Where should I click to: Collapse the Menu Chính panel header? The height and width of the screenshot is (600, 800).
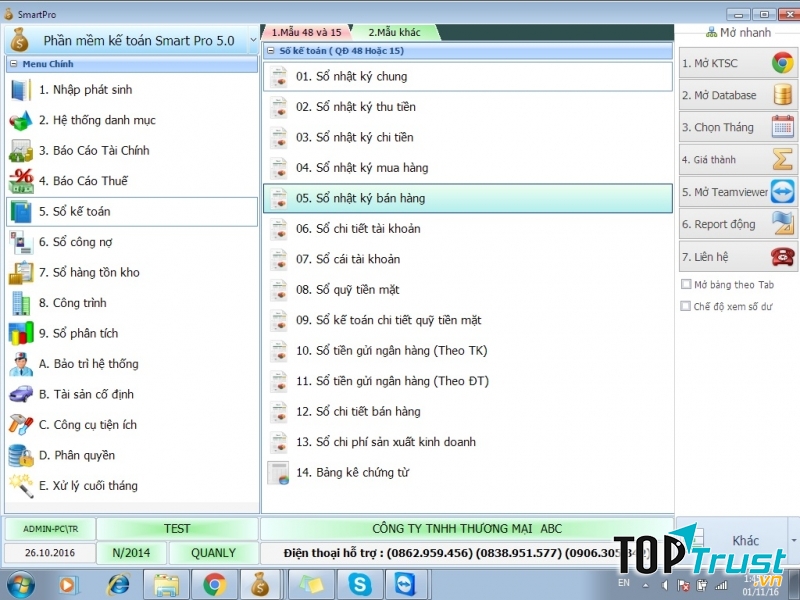tap(14, 64)
